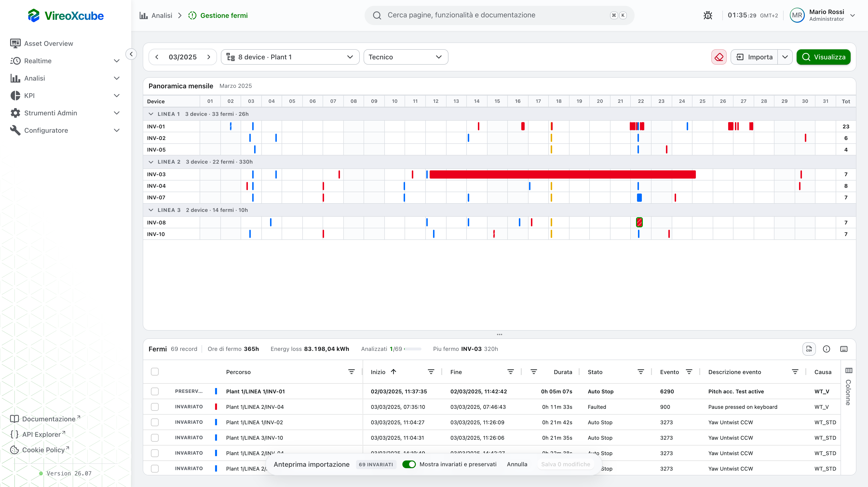Open filter for Inizio column
The width and height of the screenshot is (868, 487).
tap(431, 372)
